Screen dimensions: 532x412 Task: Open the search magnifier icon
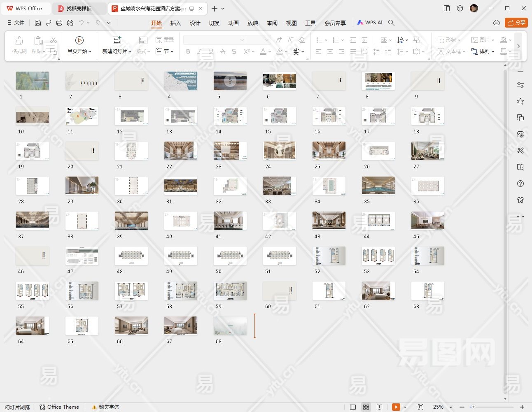point(391,23)
